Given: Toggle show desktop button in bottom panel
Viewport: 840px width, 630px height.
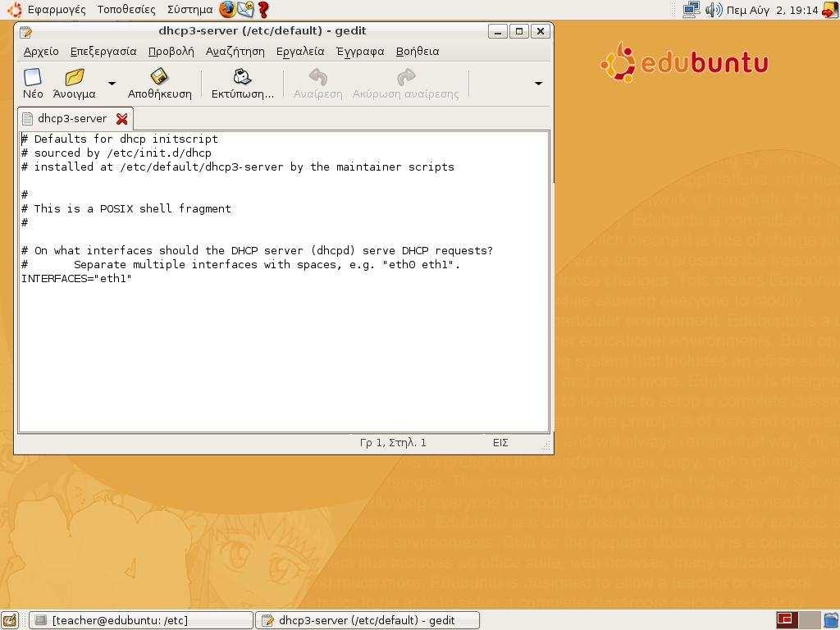Looking at the screenshot, I should (10, 620).
